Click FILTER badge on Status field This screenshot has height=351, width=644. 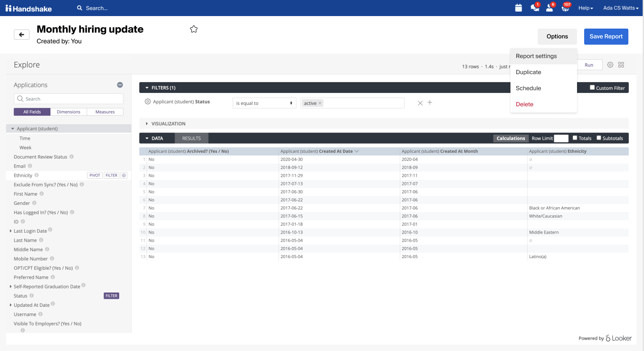click(x=111, y=296)
